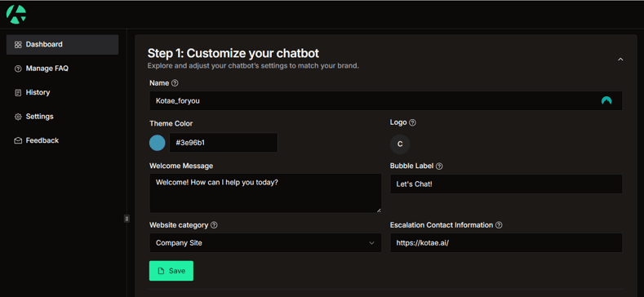
Task: Click the Website category help icon
Action: pyautogui.click(x=214, y=225)
